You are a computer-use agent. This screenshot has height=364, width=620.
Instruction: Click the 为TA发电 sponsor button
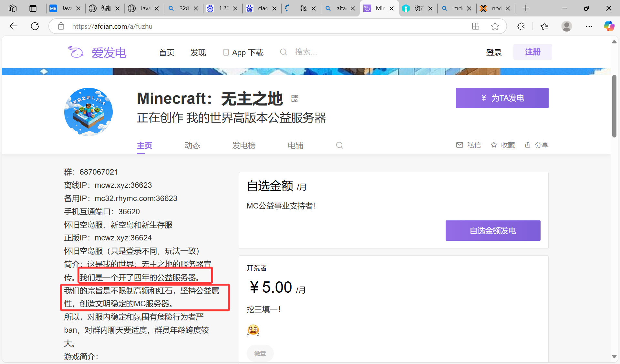pos(502,98)
